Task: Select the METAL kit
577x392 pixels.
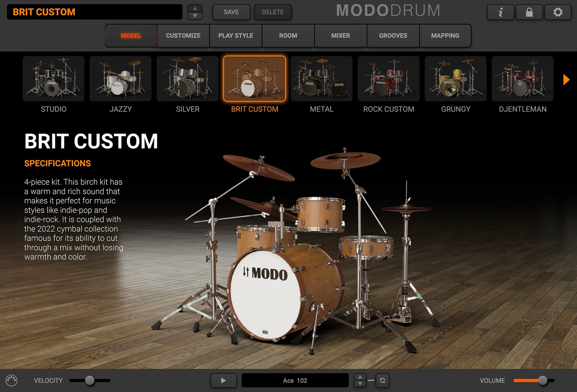Action: [321, 79]
